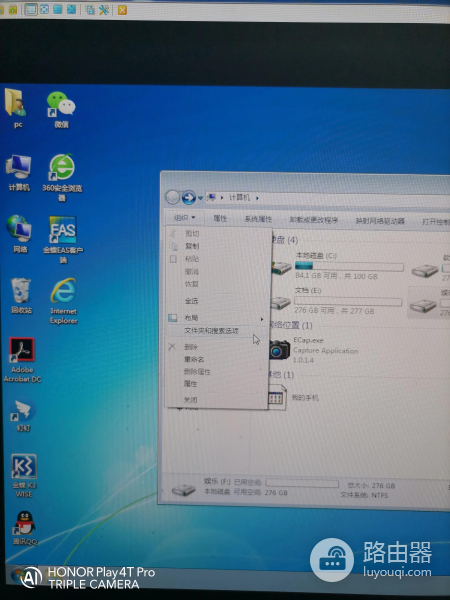Click '总大小: 276 GB' in details pane
Screen dimensions: 450x600
pyautogui.click(x=371, y=486)
